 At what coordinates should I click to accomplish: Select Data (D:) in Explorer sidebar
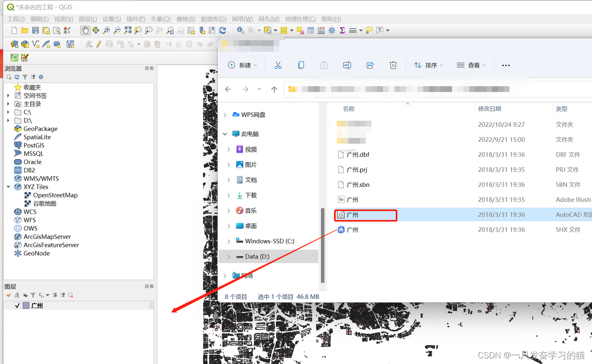(x=268, y=256)
